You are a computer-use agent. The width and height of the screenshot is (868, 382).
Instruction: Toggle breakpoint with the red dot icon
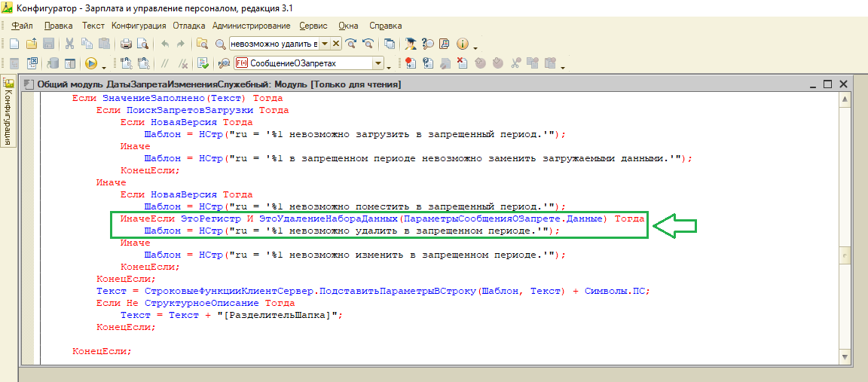tap(410, 63)
